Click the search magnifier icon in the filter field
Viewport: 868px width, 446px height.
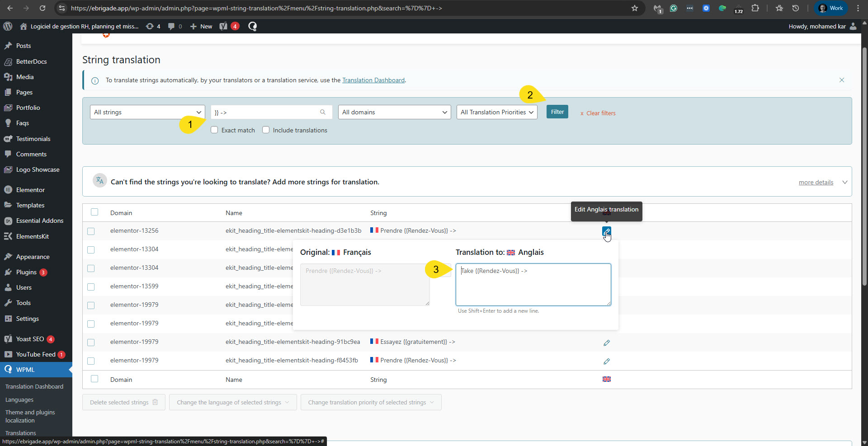[323, 113]
